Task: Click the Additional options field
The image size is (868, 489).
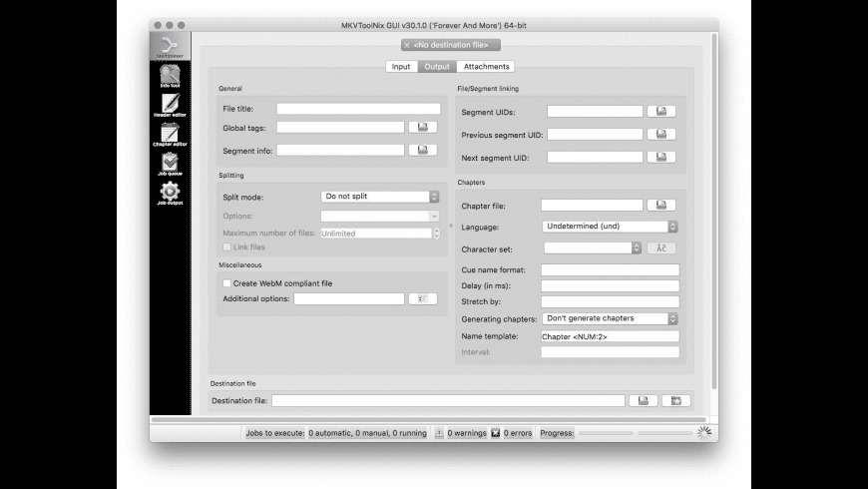Action: tap(349, 298)
